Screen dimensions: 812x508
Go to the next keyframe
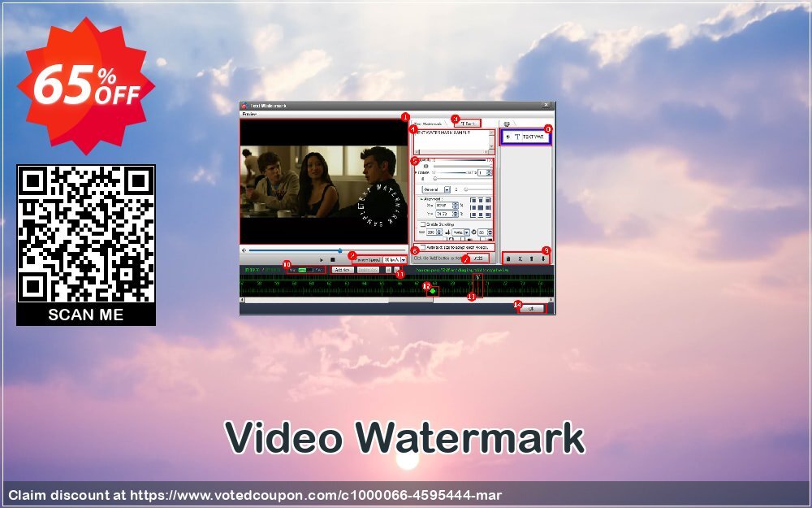[396, 270]
